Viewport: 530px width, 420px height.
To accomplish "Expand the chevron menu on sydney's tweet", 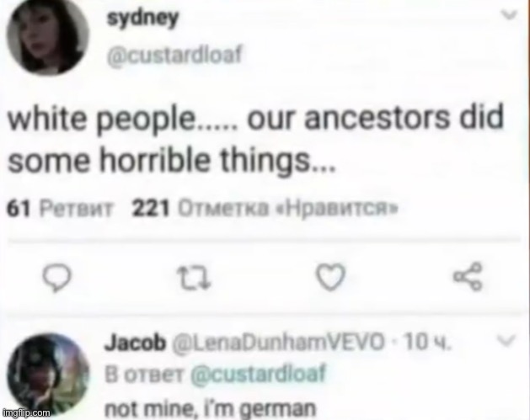I will coord(509,15).
